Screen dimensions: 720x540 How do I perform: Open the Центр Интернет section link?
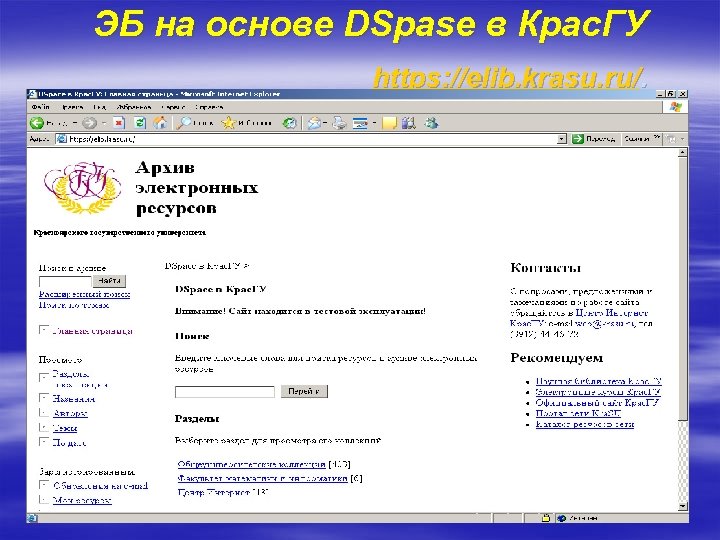[x=214, y=492]
